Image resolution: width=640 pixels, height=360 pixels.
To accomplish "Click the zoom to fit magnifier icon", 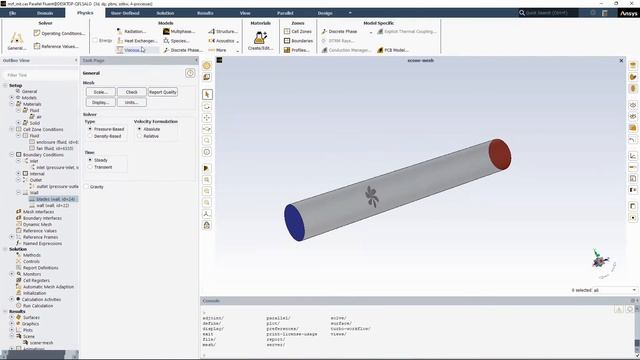I will pyautogui.click(x=207, y=140).
